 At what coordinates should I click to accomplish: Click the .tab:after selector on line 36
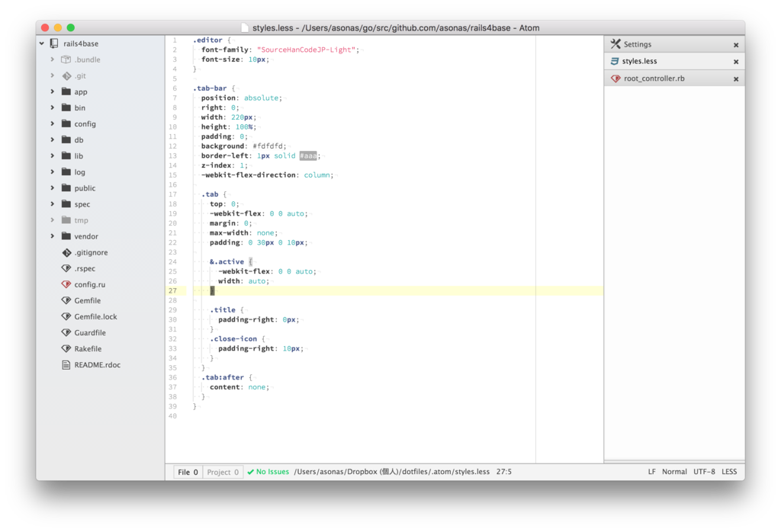(223, 377)
